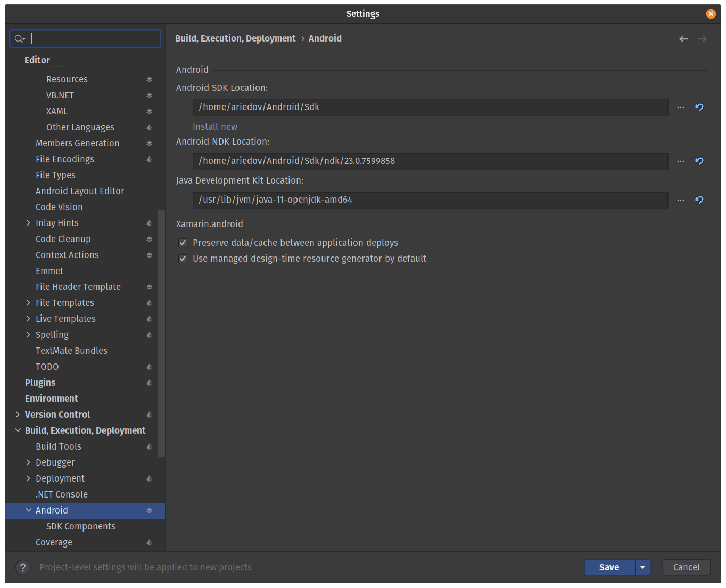The height and width of the screenshot is (588, 726).
Task: Click Install new link
Action: point(215,127)
